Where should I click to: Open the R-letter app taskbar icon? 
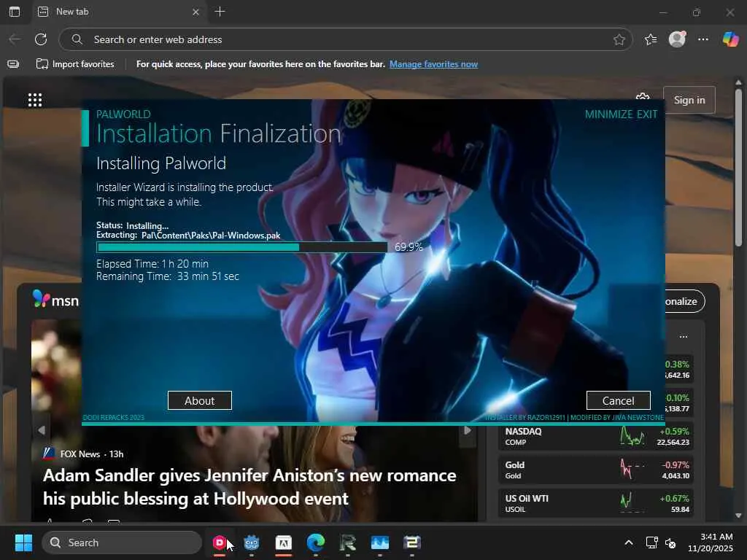[348, 542]
